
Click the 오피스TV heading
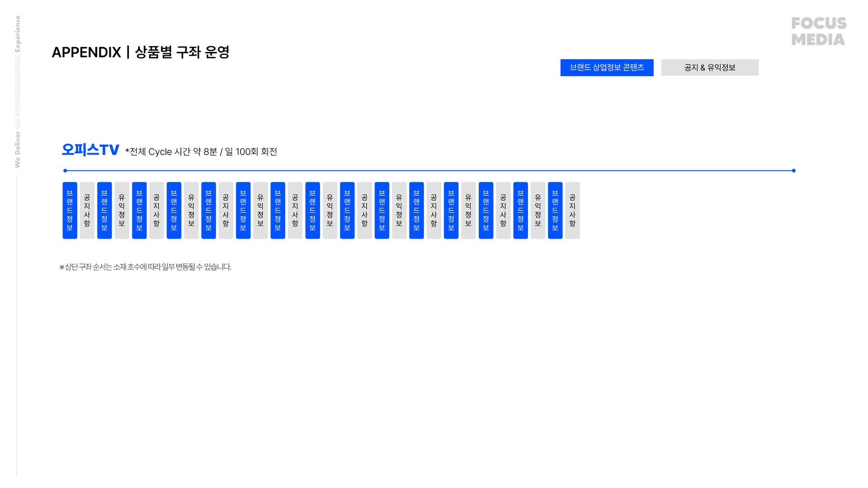pyautogui.click(x=90, y=150)
